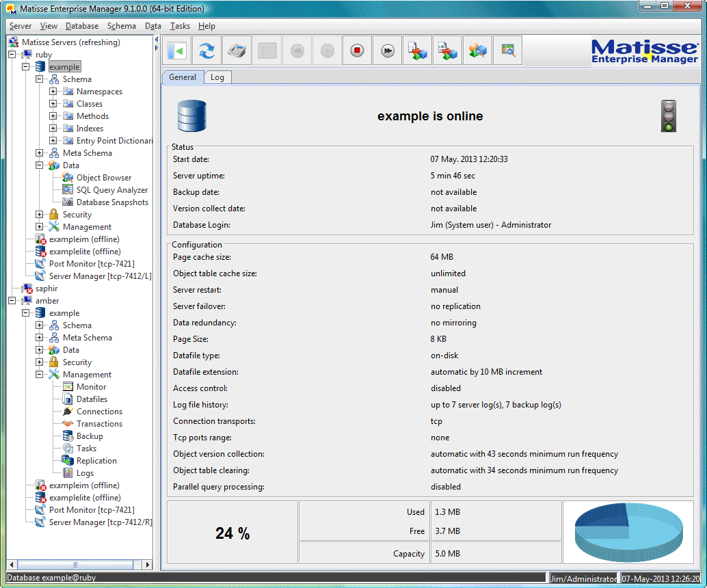The height and width of the screenshot is (588, 707).
Task: Open the View menu
Action: tap(49, 26)
